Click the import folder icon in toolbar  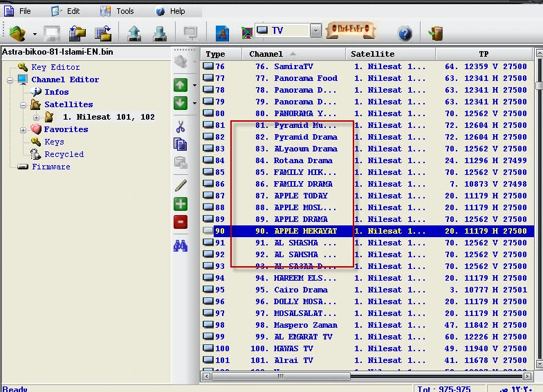[77, 34]
